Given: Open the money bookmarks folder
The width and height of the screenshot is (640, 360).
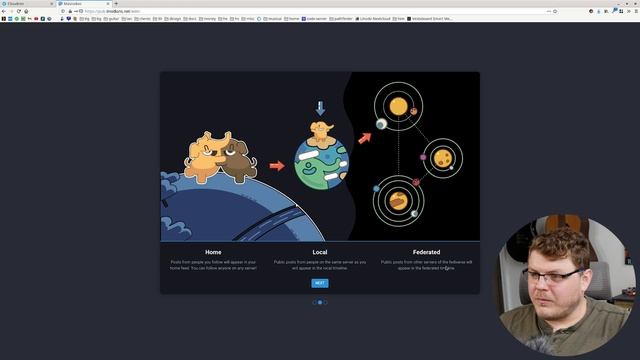Looking at the screenshot, I should [207, 19].
